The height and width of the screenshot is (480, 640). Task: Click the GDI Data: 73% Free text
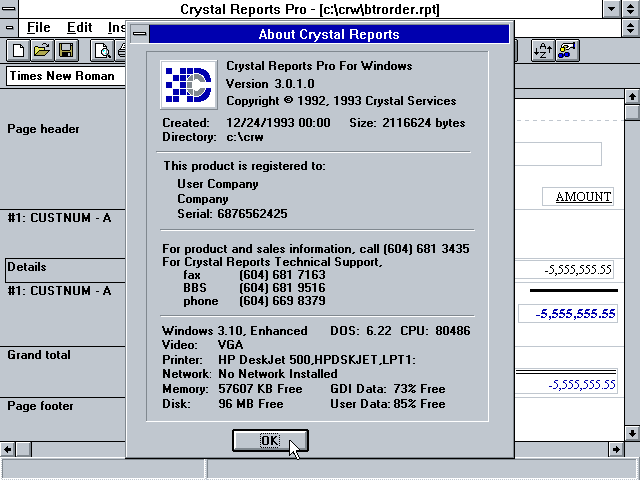click(388, 389)
